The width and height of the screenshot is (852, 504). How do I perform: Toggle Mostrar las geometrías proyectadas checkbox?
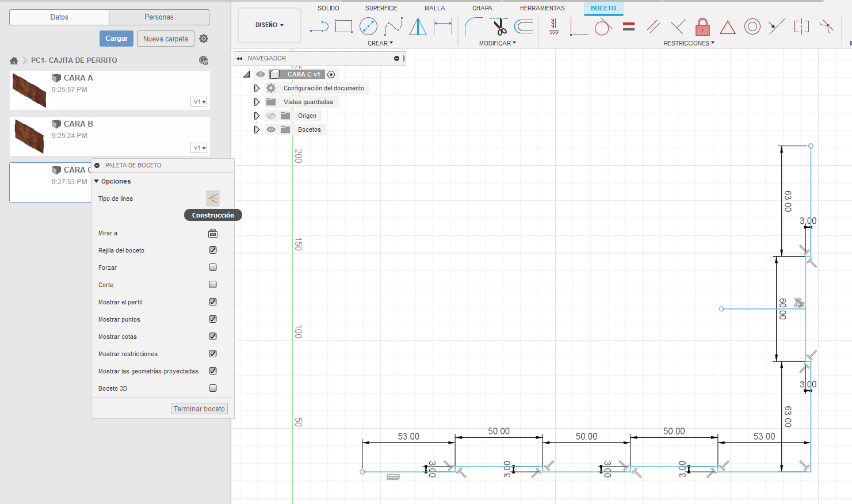[213, 371]
